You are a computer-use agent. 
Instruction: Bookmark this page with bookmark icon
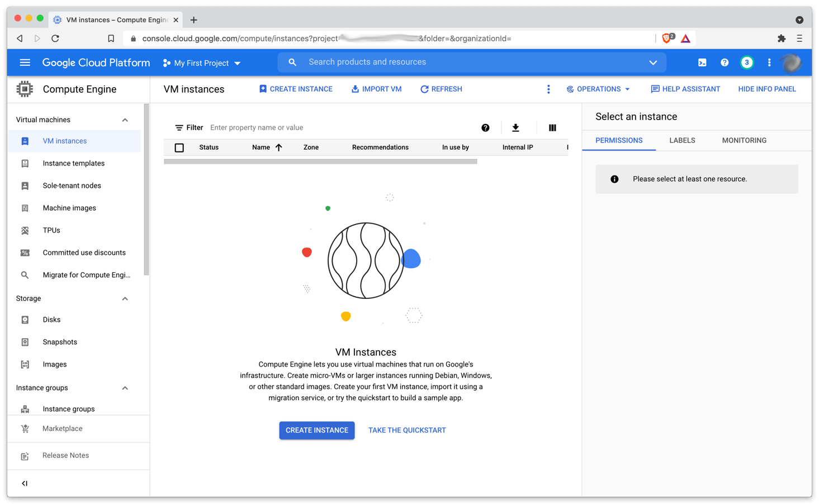(111, 39)
